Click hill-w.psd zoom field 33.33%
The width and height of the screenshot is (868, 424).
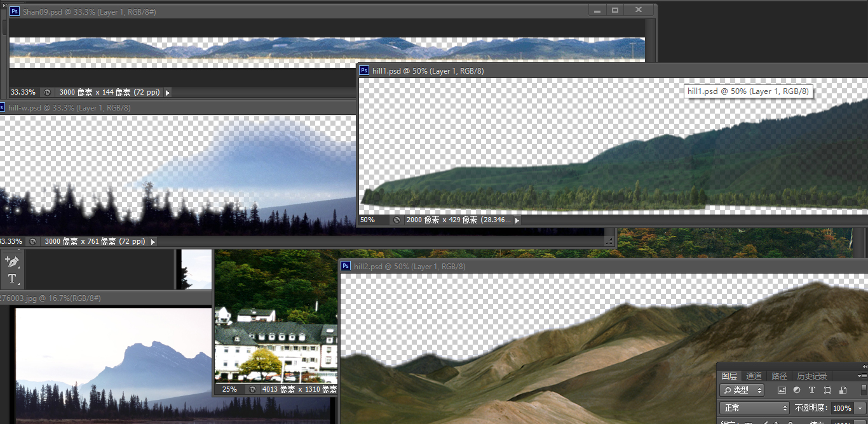pos(11,242)
